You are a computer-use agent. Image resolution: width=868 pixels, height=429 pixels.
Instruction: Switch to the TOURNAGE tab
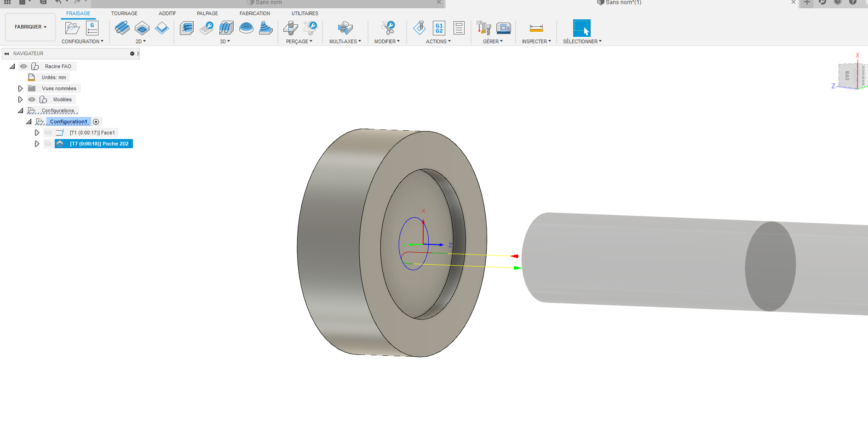124,13
